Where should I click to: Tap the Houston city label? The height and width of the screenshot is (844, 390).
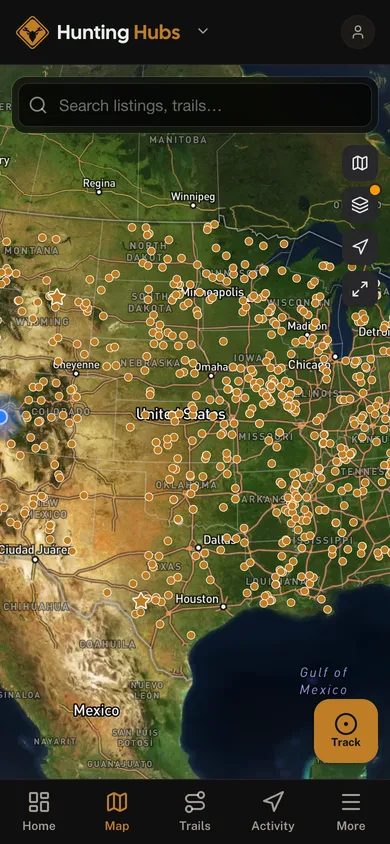(x=197, y=599)
